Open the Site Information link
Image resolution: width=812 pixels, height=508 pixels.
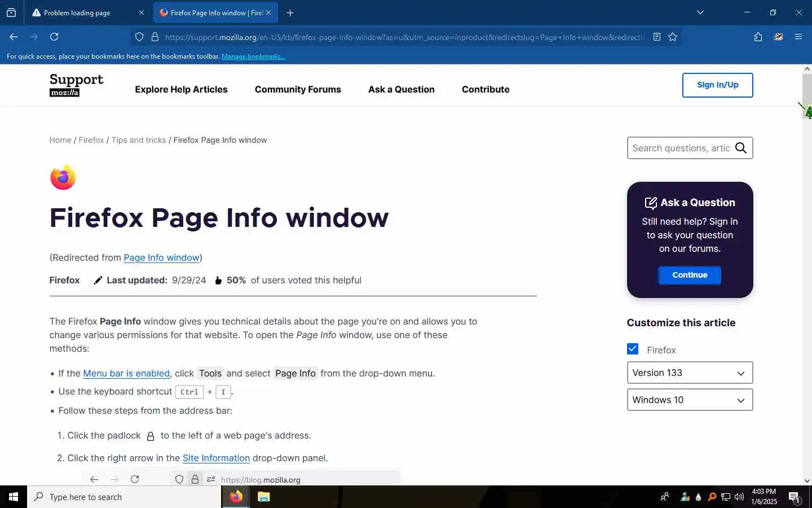tap(216, 458)
